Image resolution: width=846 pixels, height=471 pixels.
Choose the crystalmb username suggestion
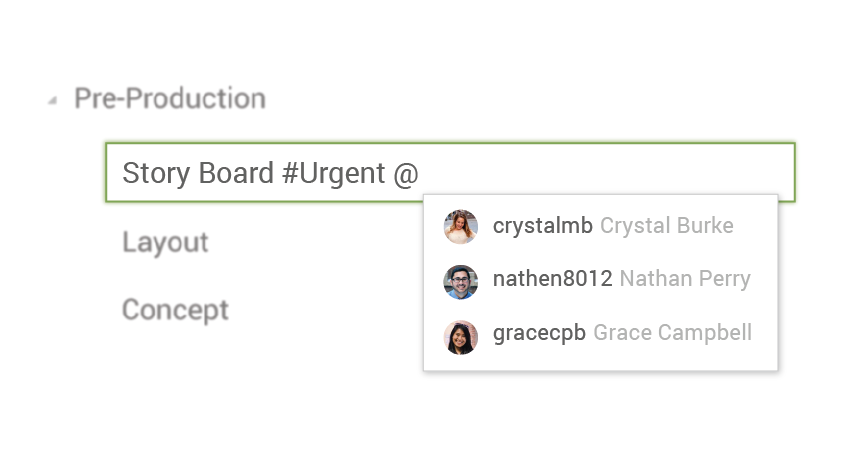pos(542,226)
